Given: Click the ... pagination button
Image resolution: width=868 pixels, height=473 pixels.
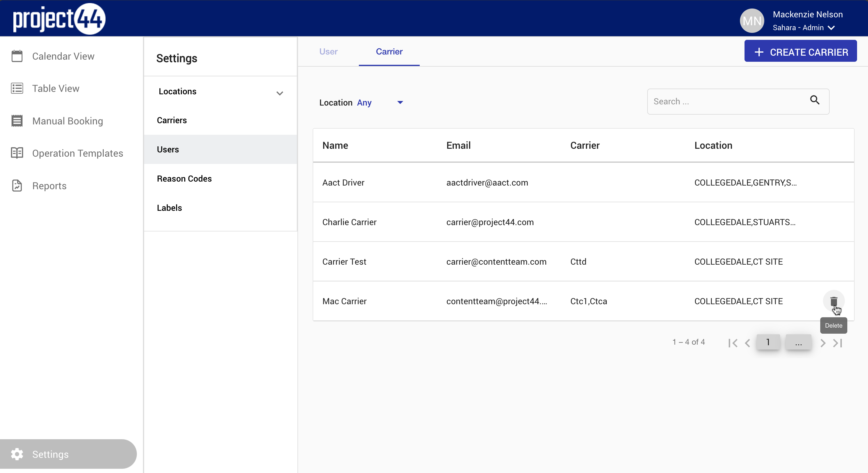Looking at the screenshot, I should point(798,342).
